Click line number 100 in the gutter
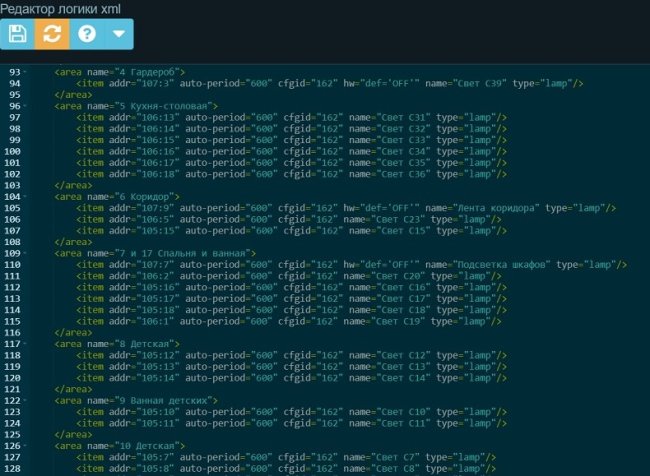The height and width of the screenshot is (476, 650). click(13, 152)
